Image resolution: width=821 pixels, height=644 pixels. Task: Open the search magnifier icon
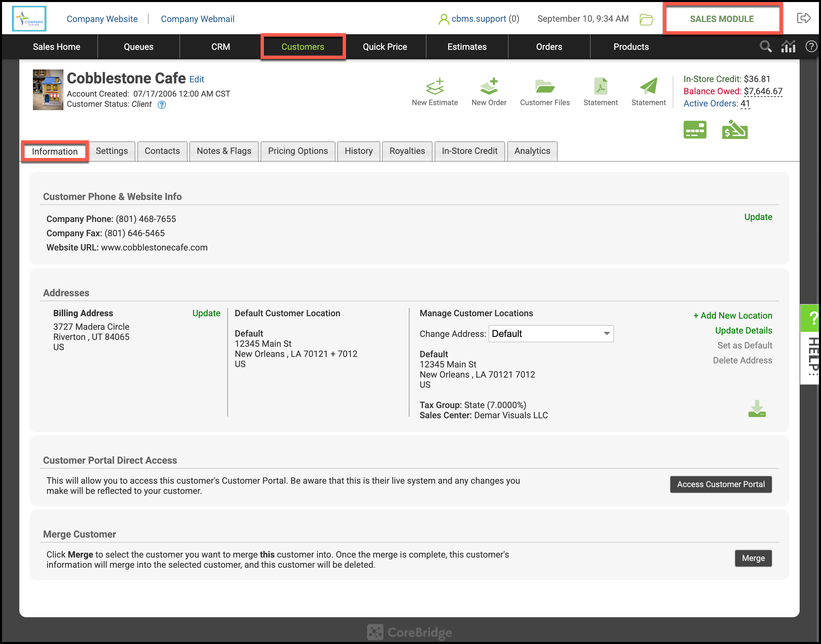[x=765, y=47]
